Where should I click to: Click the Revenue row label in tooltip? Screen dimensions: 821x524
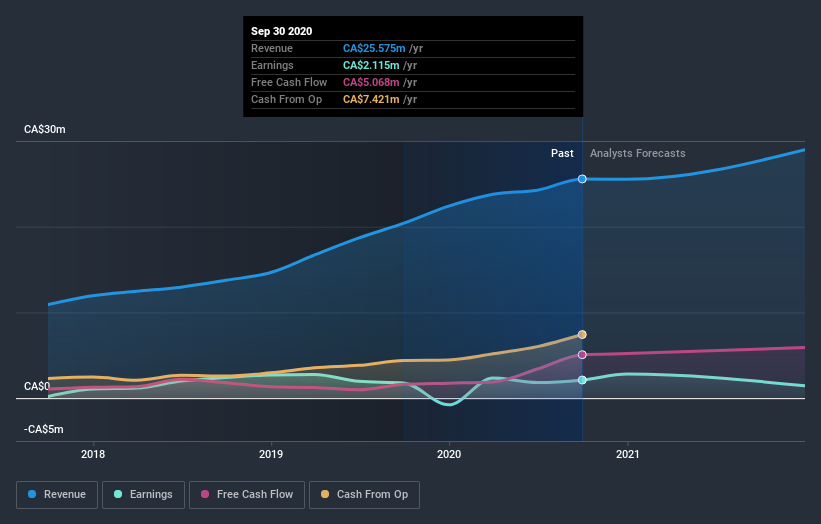click(x=272, y=48)
